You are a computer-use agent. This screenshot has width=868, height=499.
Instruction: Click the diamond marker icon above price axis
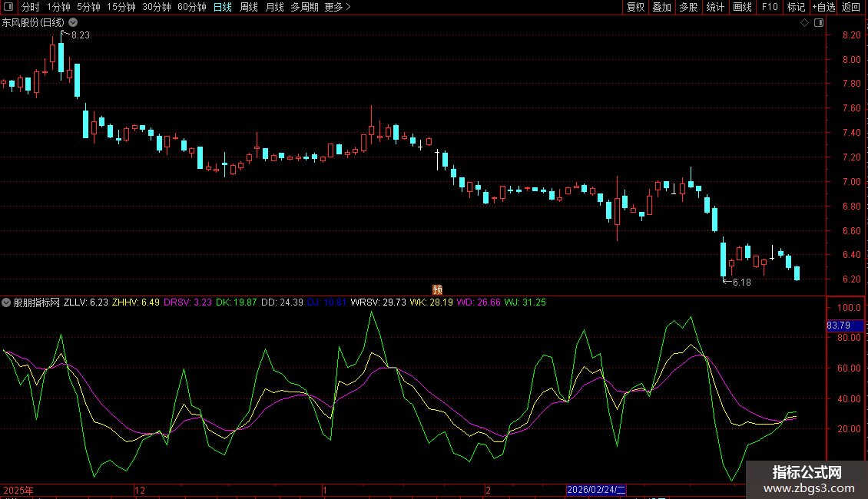click(x=804, y=23)
